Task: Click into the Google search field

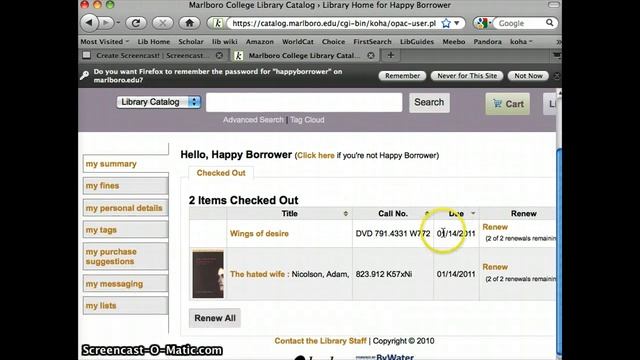Action: tap(519, 23)
